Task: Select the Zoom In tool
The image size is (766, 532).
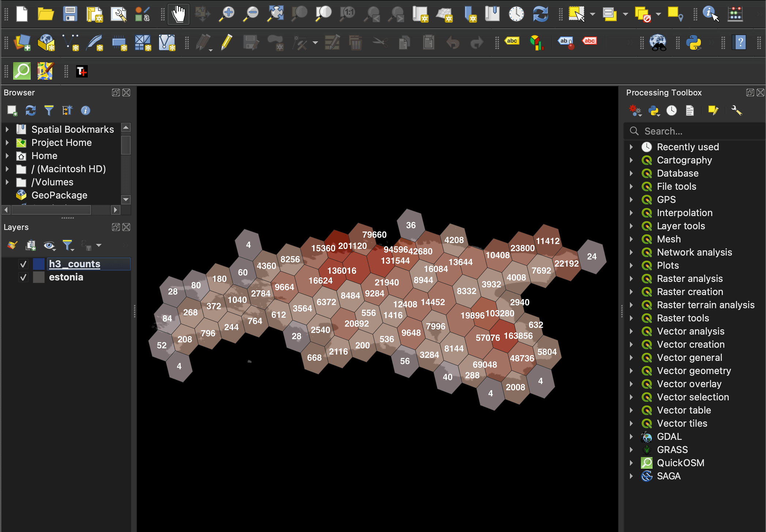Action: 228,15
